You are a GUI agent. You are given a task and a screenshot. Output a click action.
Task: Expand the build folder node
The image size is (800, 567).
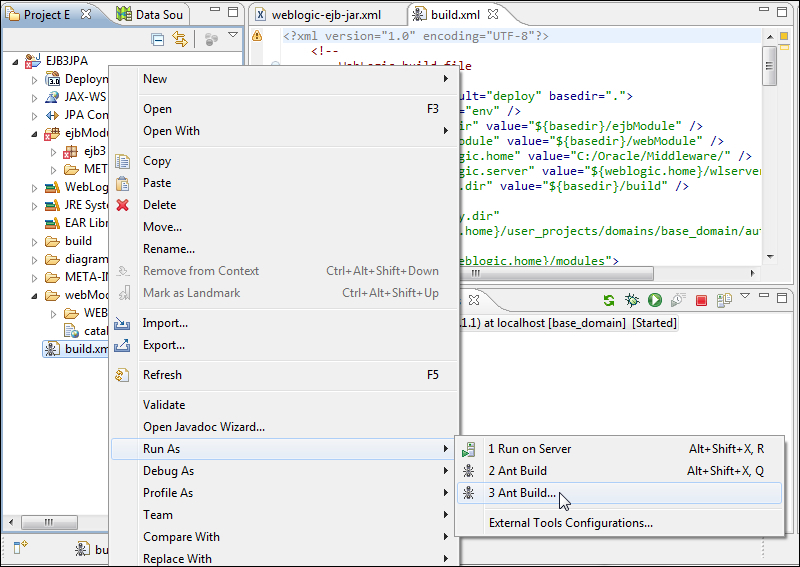pyautogui.click(x=34, y=242)
